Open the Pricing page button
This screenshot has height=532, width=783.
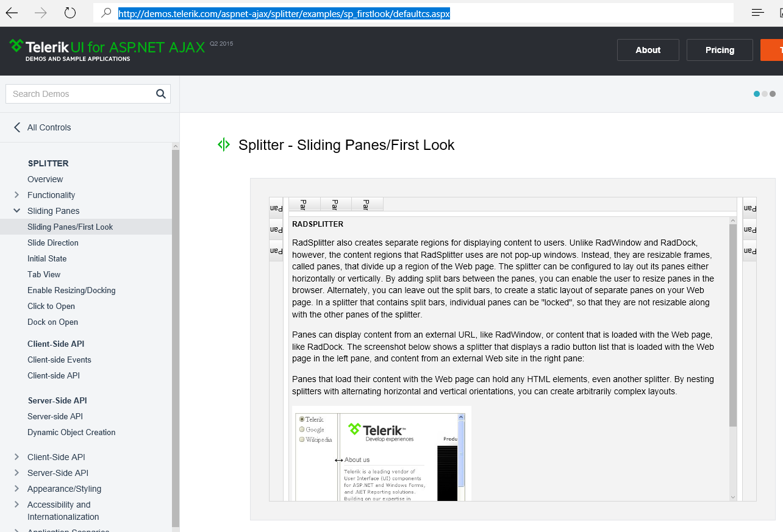pos(720,50)
